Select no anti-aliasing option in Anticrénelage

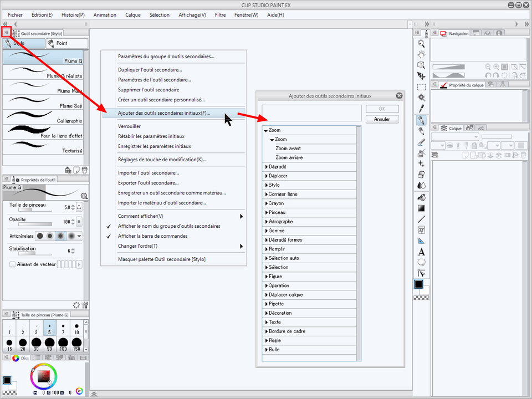click(x=40, y=236)
